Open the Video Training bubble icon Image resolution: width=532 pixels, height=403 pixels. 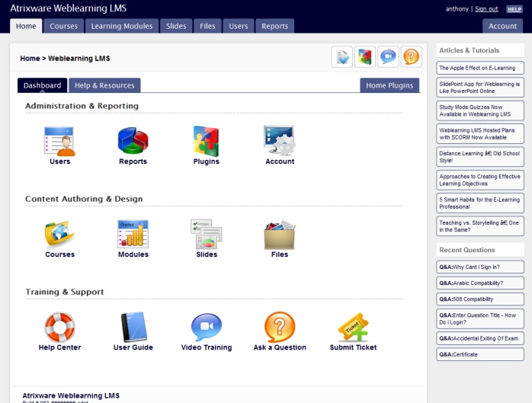(x=207, y=327)
